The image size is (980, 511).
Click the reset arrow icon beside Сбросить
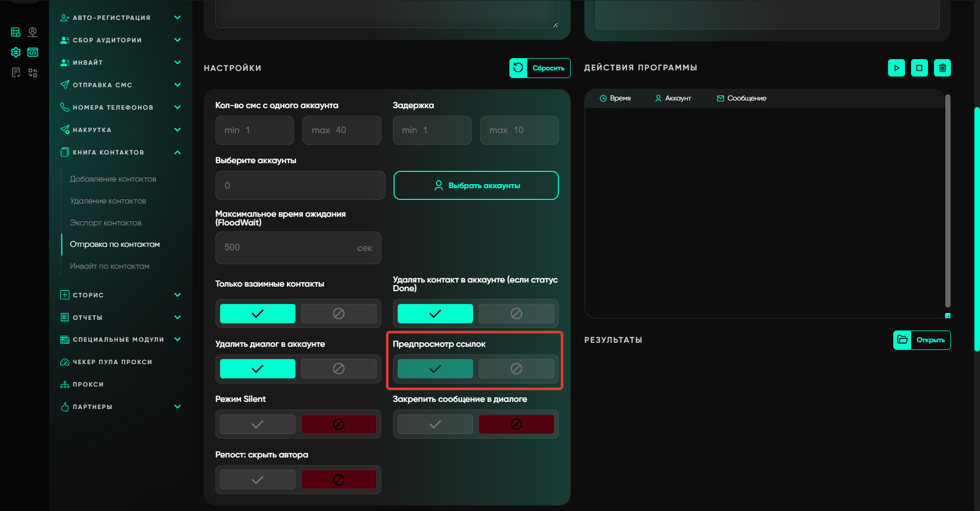click(x=518, y=68)
